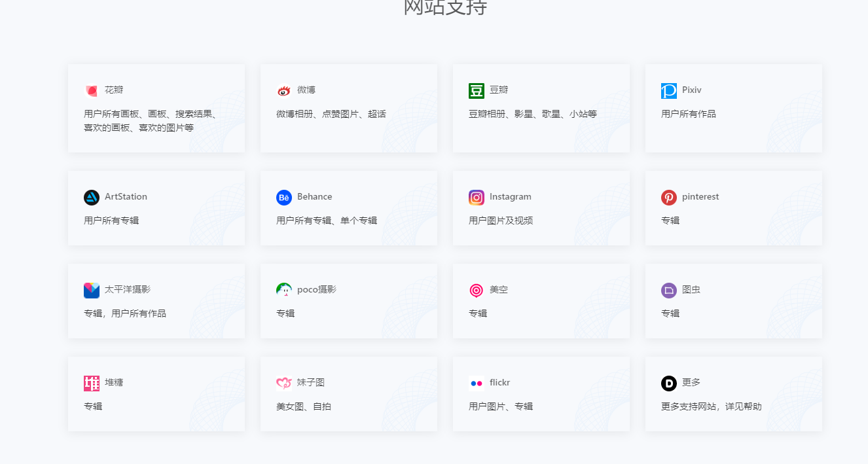Click the blue Pixiv logo icon

(x=669, y=91)
